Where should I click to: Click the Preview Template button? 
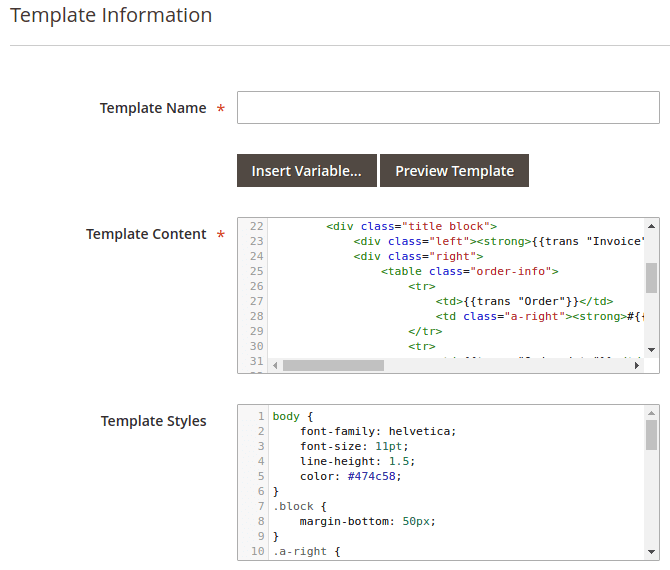[454, 171]
